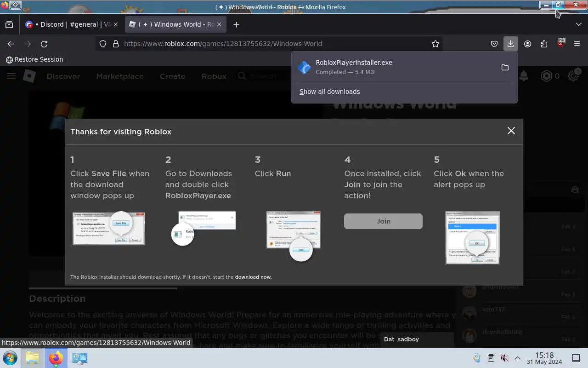Reload the current page
The width and height of the screenshot is (588, 368).
coord(44,44)
